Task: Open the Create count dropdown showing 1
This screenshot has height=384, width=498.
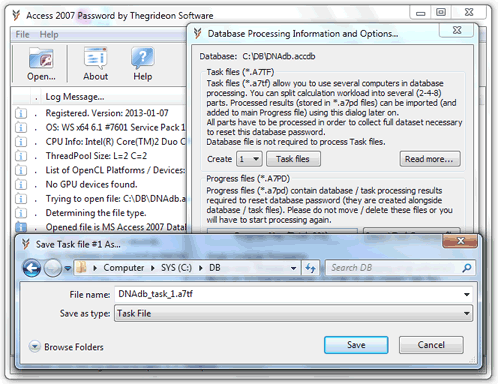Action: click(x=249, y=159)
